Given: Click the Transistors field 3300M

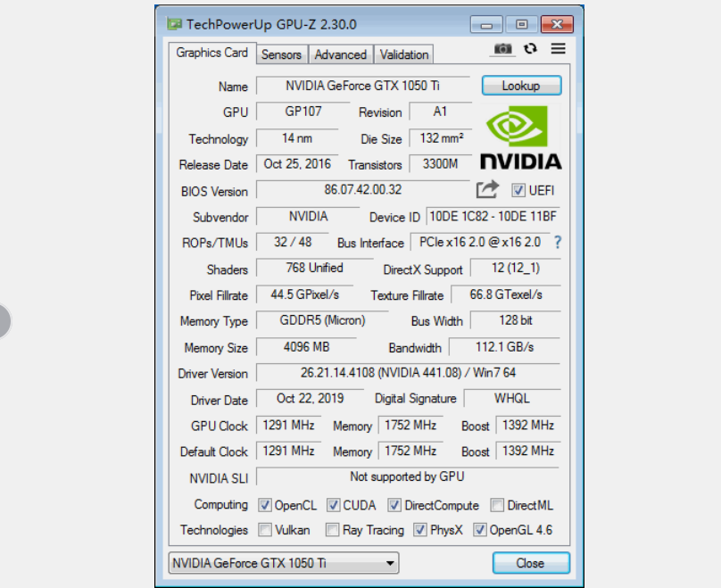Looking at the screenshot, I should 441,164.
